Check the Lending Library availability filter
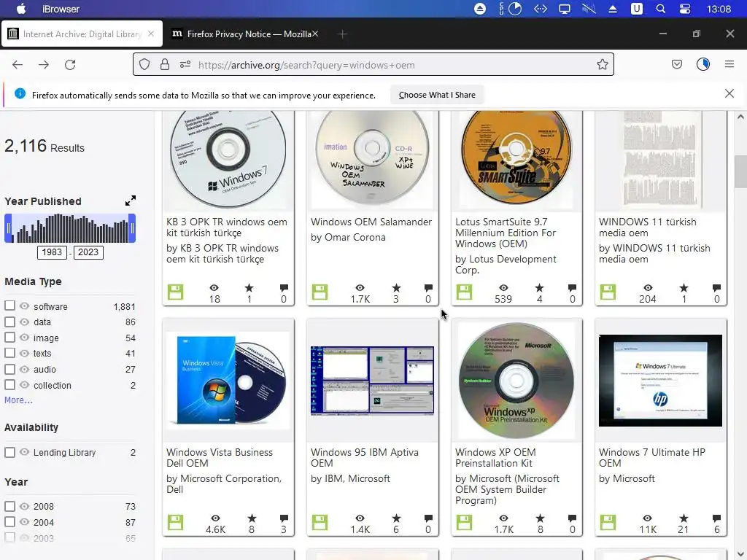The image size is (747, 560). [9, 452]
